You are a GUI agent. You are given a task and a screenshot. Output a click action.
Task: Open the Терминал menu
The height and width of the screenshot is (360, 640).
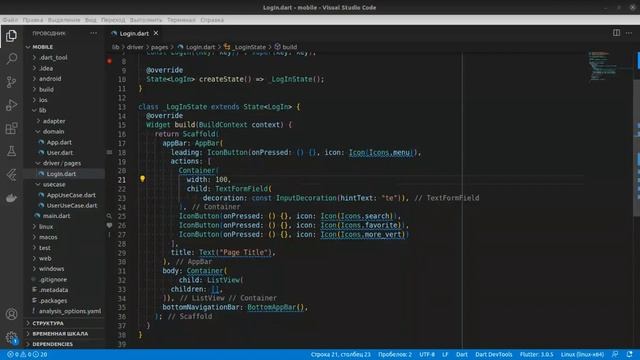(181, 20)
